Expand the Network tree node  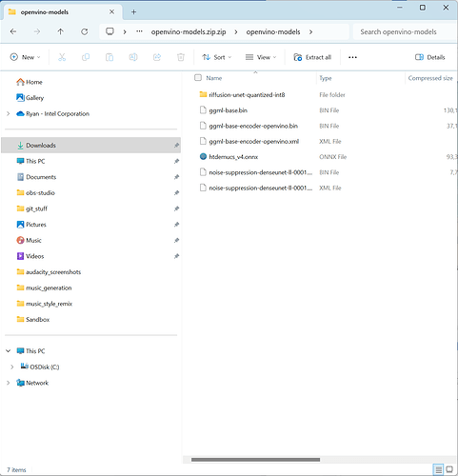(9, 383)
